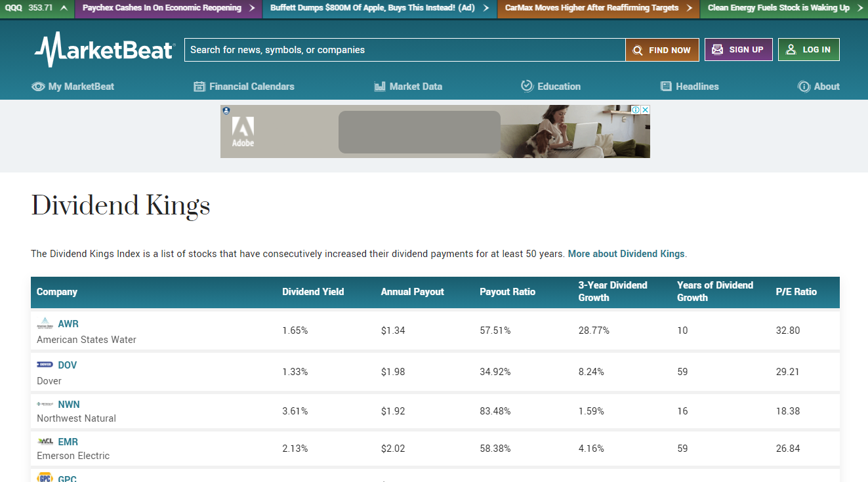Sort by the Annual Payout column header
The height and width of the screenshot is (482, 868).
[413, 292]
